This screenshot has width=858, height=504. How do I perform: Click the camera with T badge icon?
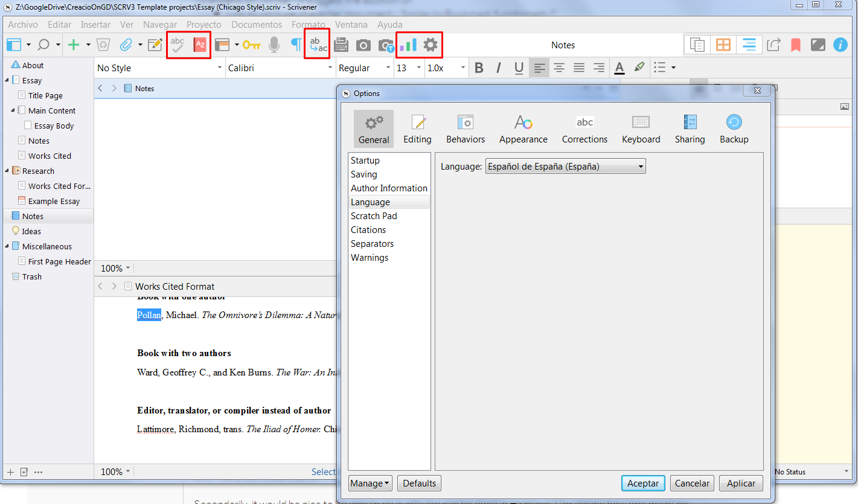pos(386,45)
